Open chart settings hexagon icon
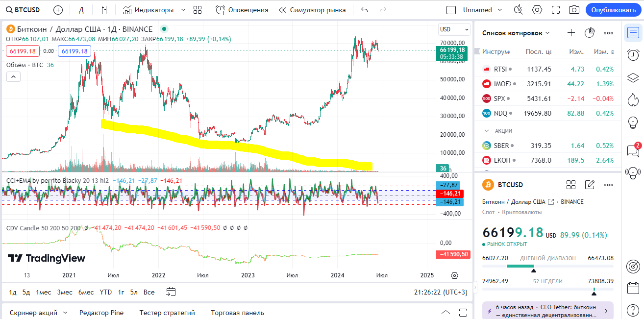The height and width of the screenshot is (319, 644). pos(537,10)
